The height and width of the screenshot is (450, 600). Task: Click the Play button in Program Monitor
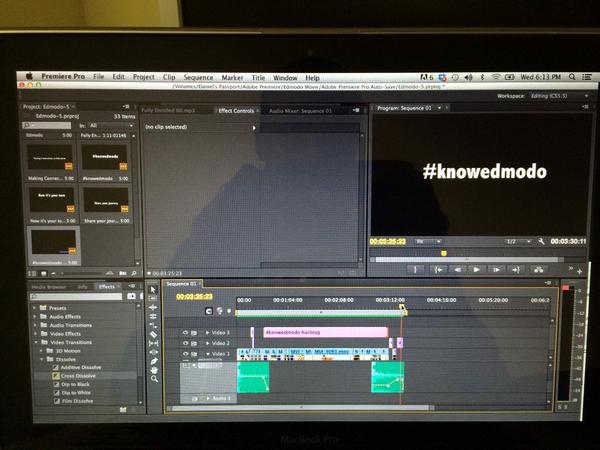point(477,270)
